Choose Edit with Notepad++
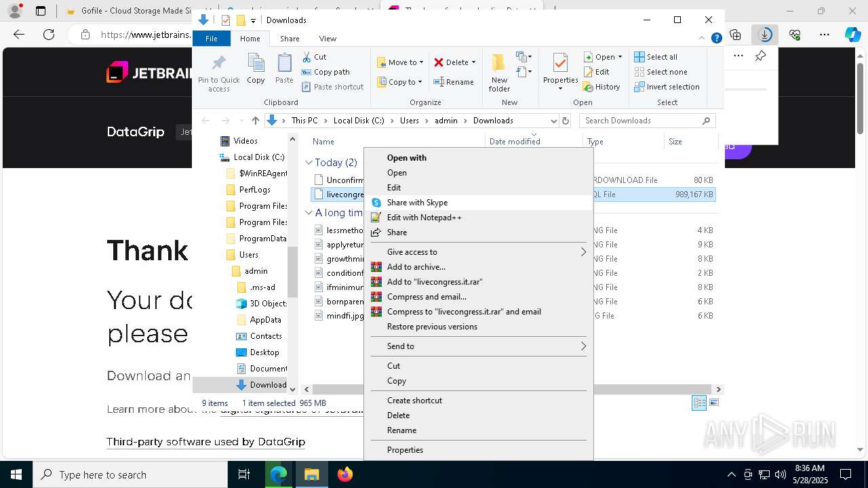 [x=479, y=218]
